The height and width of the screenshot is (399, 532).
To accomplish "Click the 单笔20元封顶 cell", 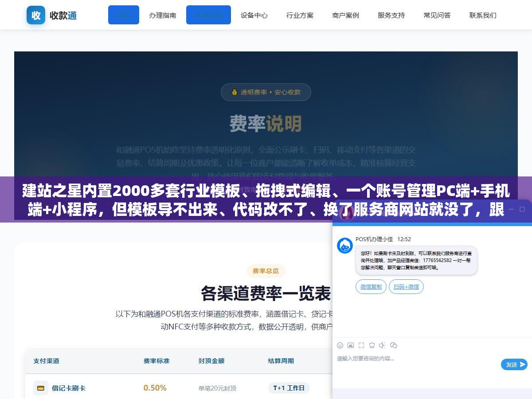I will (x=218, y=388).
